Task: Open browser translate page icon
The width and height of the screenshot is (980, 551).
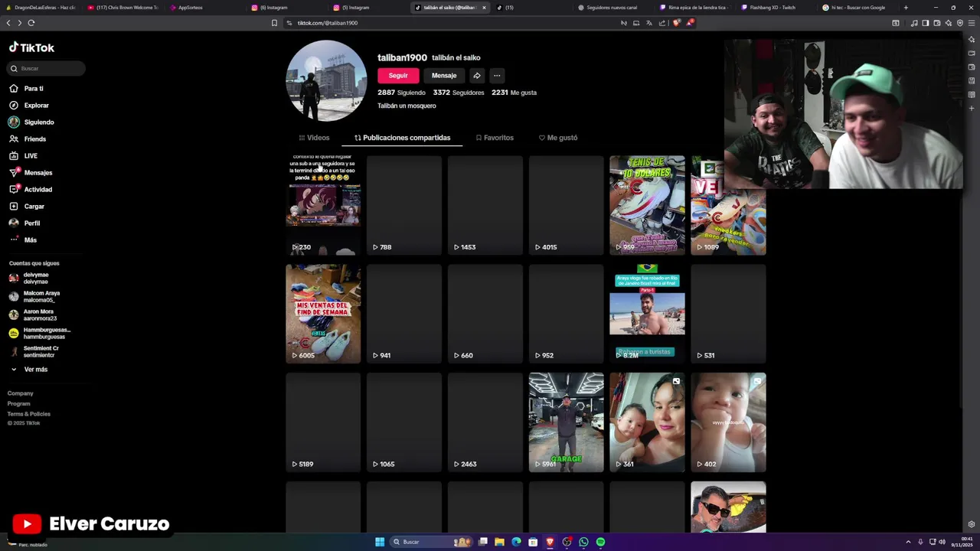Action: point(649,23)
